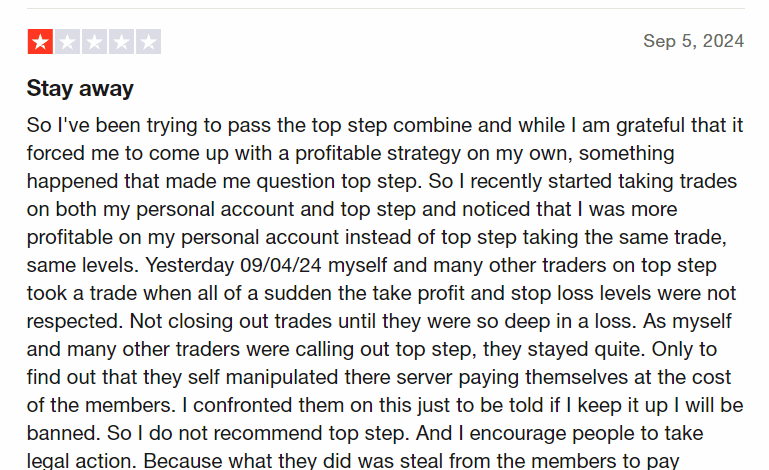
Task: Click the third grey rating star
Action: 94,42
